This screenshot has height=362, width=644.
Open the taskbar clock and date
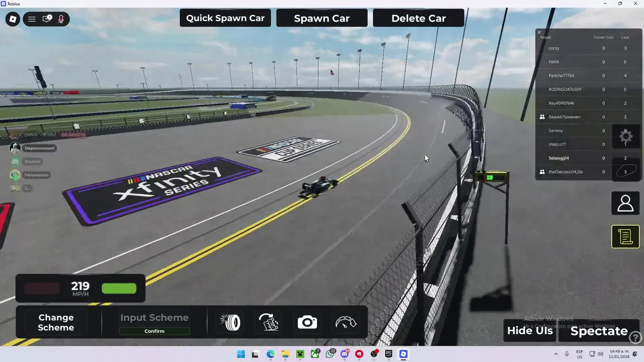(x=620, y=354)
